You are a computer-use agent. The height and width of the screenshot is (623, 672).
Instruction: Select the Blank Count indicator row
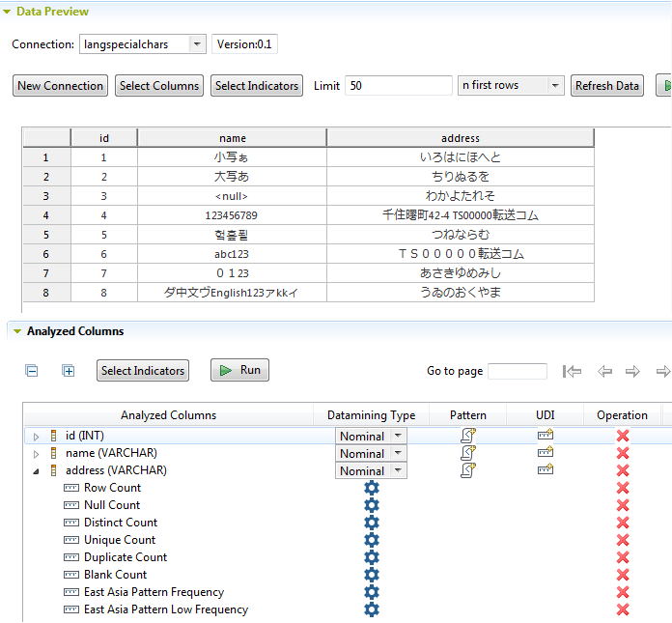point(115,575)
